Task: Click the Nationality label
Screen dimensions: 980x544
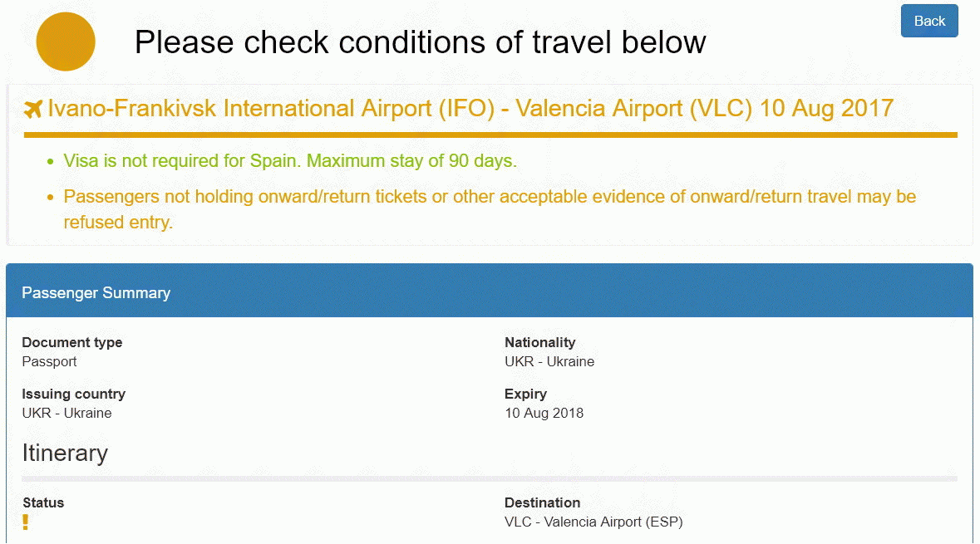Action: [x=539, y=342]
